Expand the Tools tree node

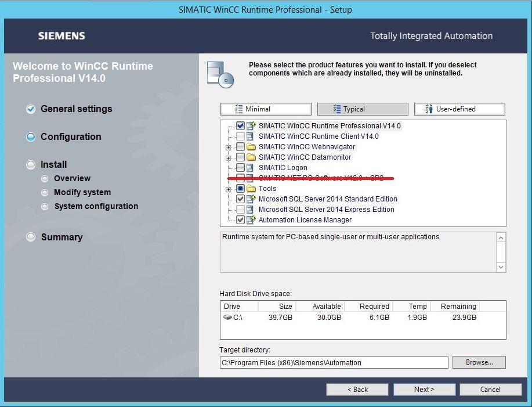(x=229, y=189)
